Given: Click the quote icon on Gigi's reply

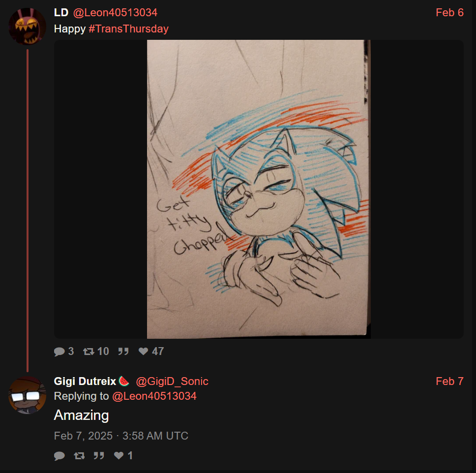Looking at the screenshot, I should coord(99,456).
